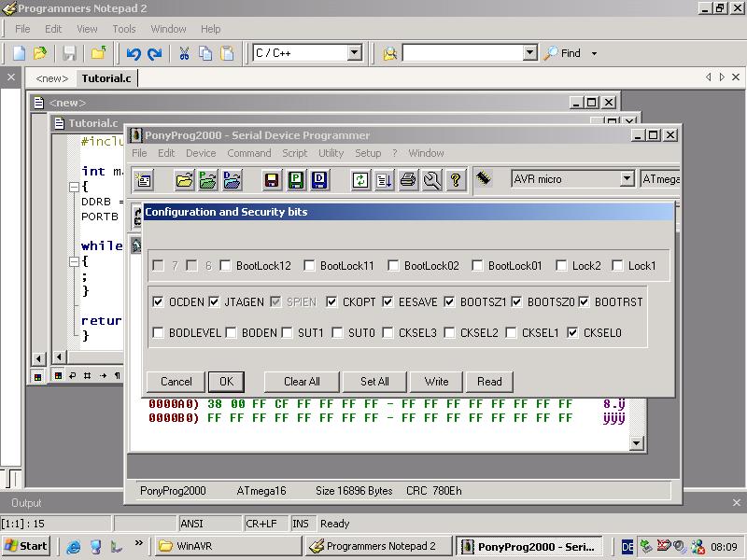
Task: Click the Read button
Action: [489, 382]
